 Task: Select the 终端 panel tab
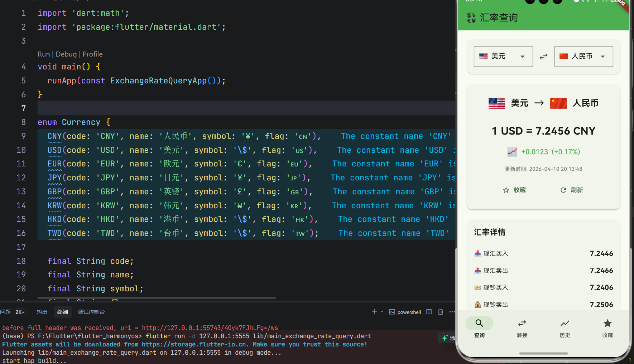63,312
